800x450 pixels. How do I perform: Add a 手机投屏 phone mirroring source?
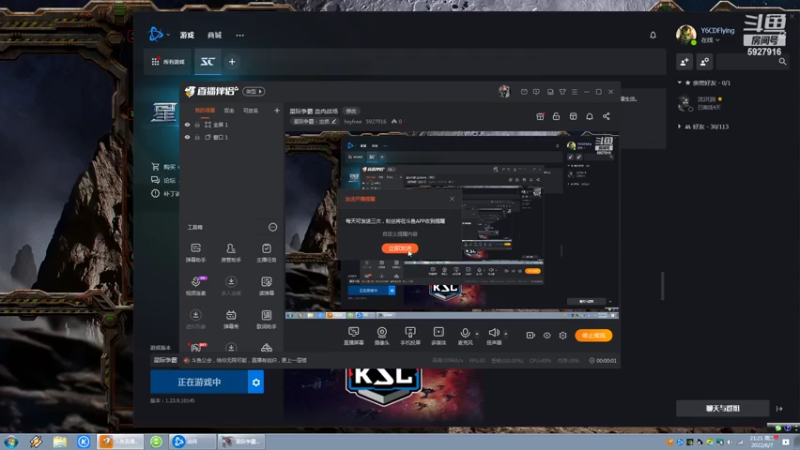point(410,336)
